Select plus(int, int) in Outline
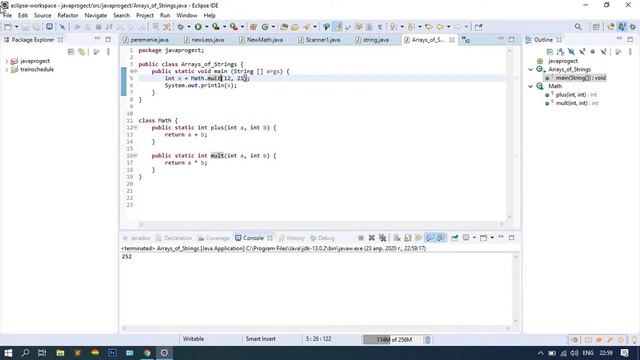This screenshot has width=640, height=360. point(576,95)
